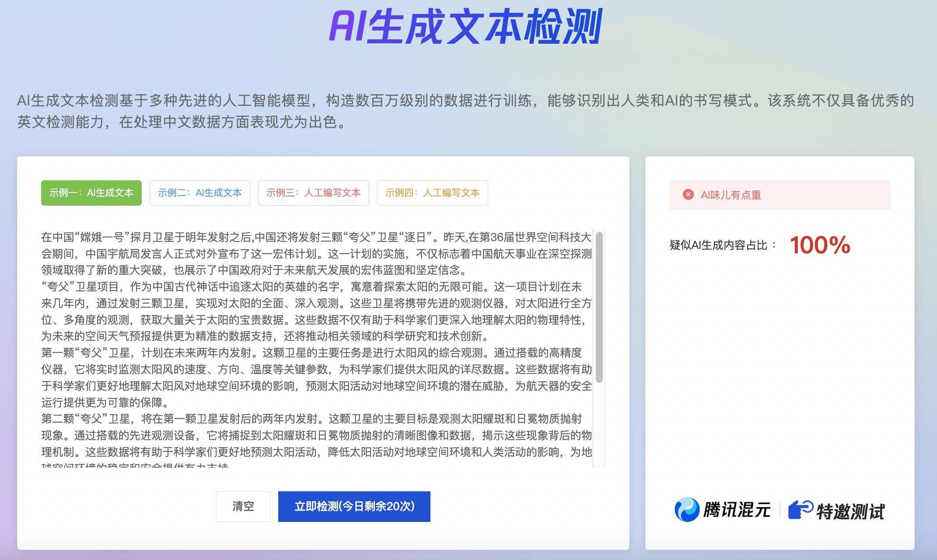Click the 疑似AI生成内容占比 label

click(724, 245)
